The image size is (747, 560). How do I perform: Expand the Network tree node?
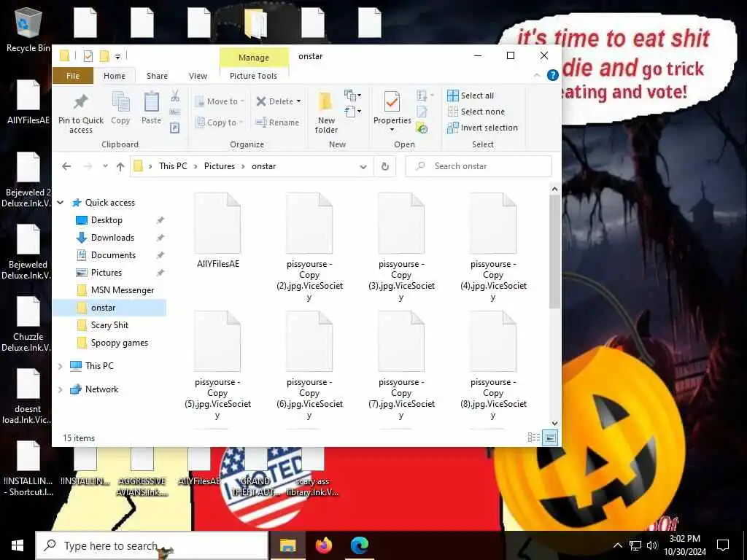pyautogui.click(x=61, y=389)
